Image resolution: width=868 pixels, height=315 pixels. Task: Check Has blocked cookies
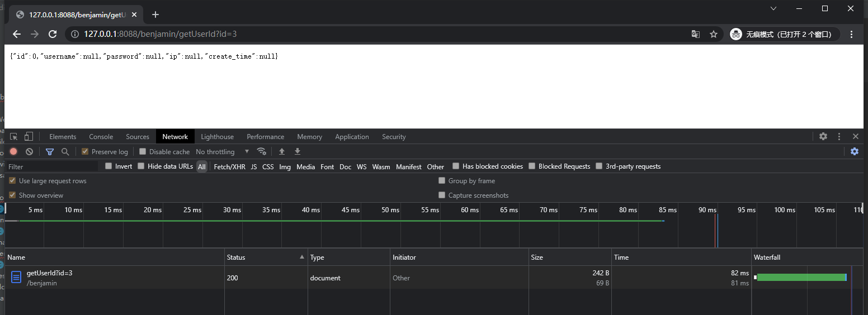point(456,166)
